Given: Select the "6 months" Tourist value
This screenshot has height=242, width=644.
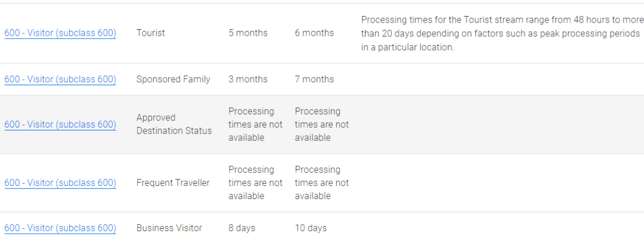Looking at the screenshot, I should coord(314,33).
